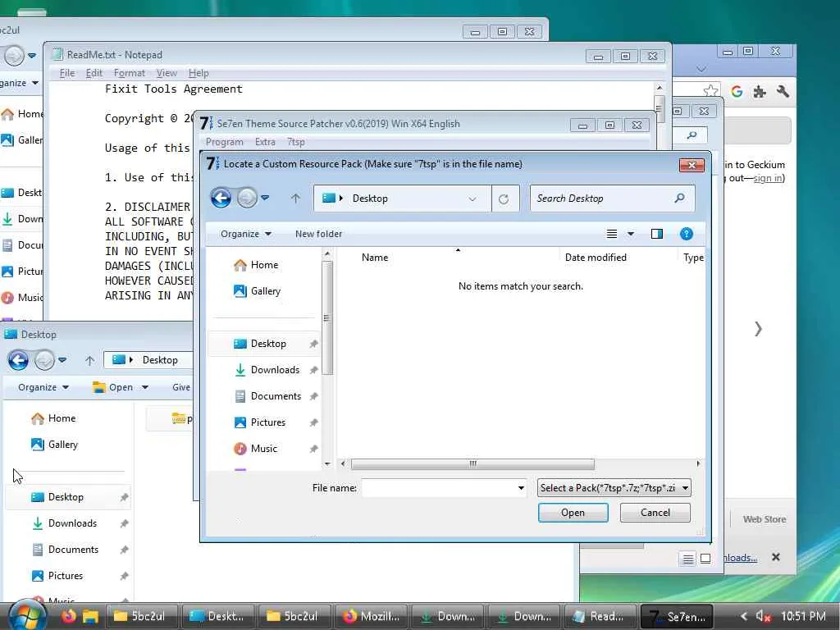This screenshot has width=840, height=630.
Task: Open the Extra menu in Se7en Theme Patcher
Action: click(265, 142)
